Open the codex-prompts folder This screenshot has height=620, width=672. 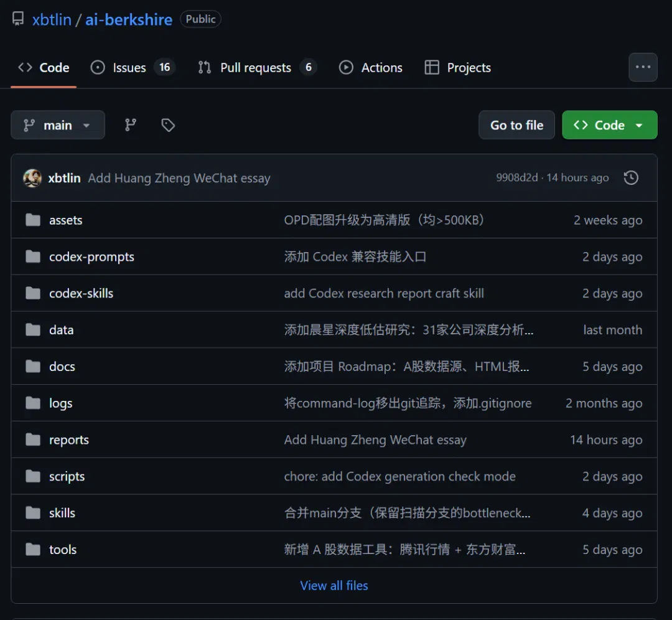[91, 257]
